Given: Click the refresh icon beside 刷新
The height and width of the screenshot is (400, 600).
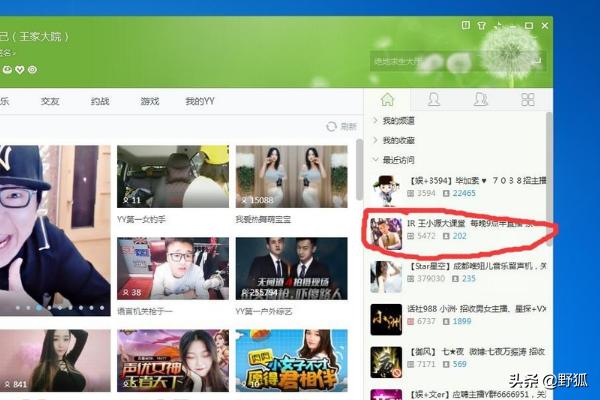Looking at the screenshot, I should tap(331, 126).
